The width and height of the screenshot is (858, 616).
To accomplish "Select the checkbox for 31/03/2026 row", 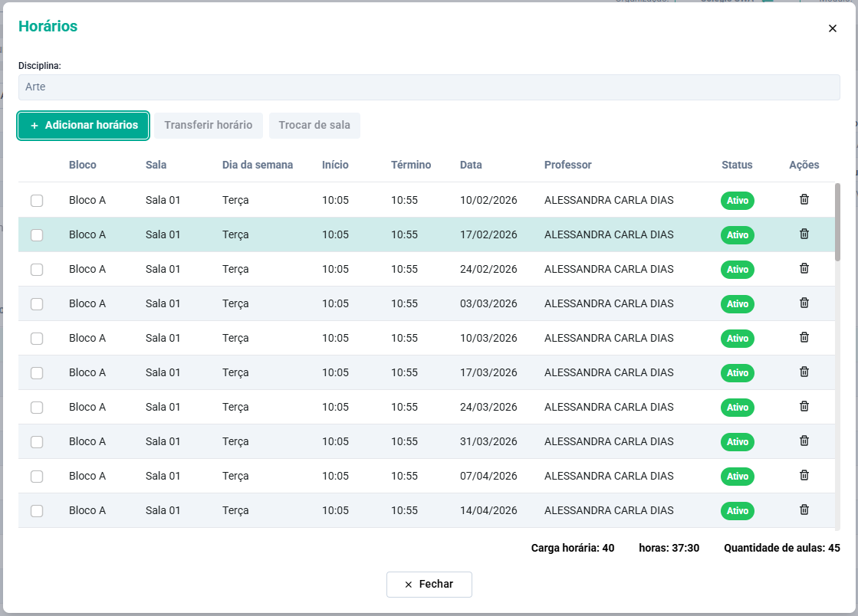I will (37, 441).
